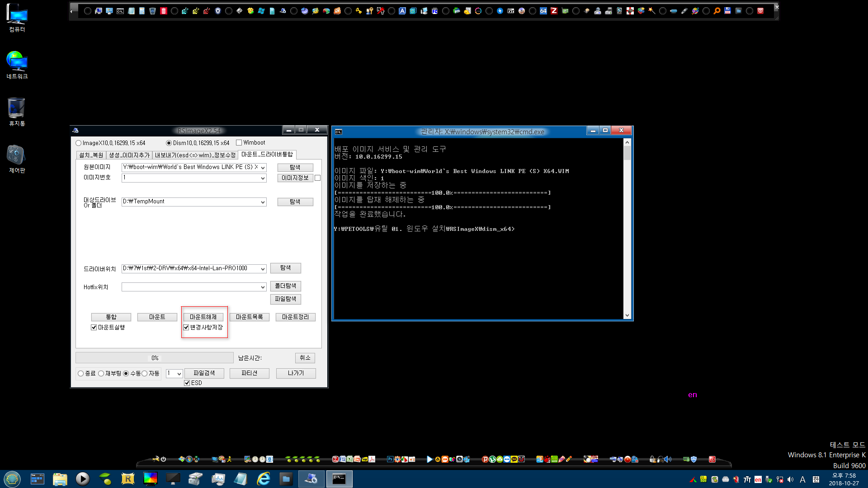Click the 마운트정리 button
868x488 pixels.
(x=296, y=317)
